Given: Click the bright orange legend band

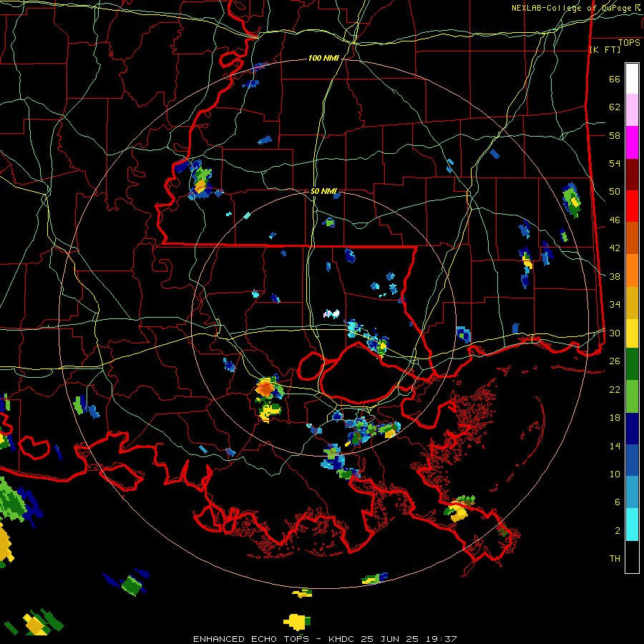Looking at the screenshot, I should pos(632,270).
